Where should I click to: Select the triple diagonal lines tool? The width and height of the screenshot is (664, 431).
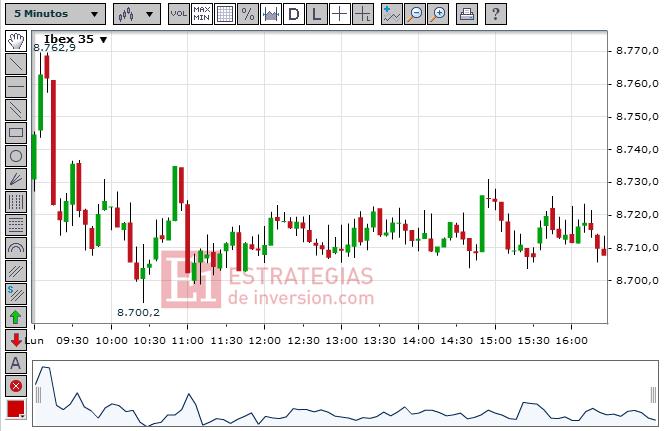coord(16,271)
